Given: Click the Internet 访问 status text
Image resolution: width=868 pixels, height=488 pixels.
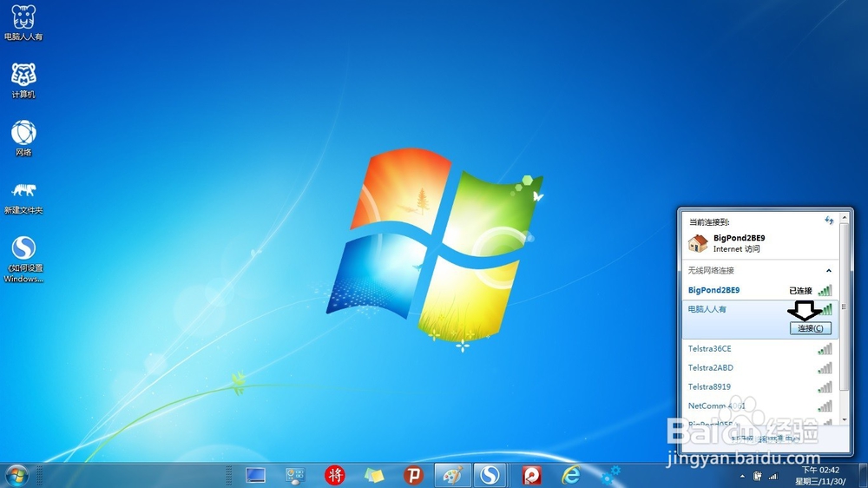Looking at the screenshot, I should point(736,249).
